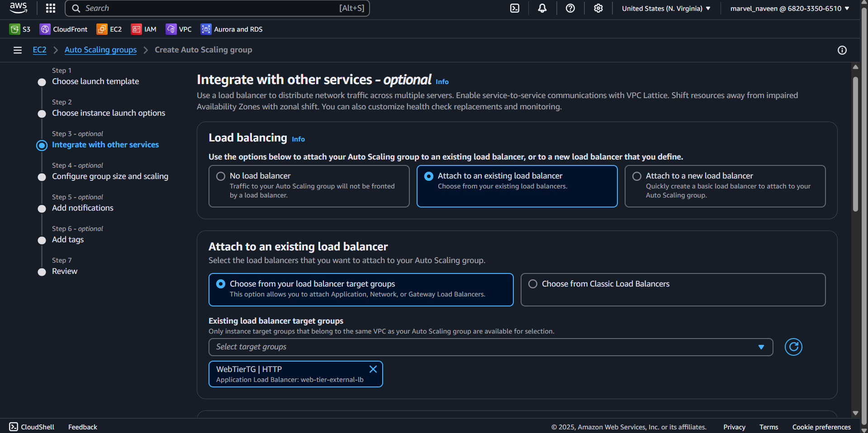Open the Feedback link
This screenshot has width=868, height=433.
pos(83,427)
